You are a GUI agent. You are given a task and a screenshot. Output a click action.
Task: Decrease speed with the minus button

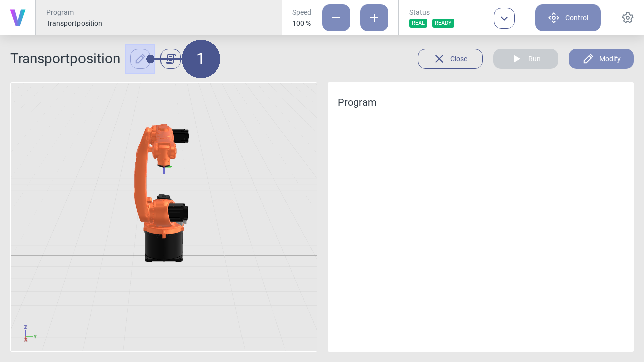(x=336, y=18)
